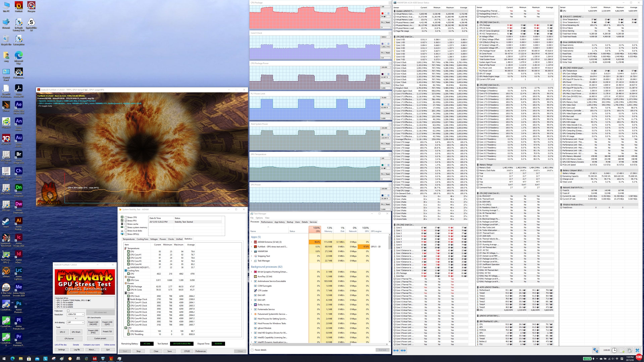644x362 pixels.
Task: Open FurMark Resolution dropdown
Action: click(76, 314)
